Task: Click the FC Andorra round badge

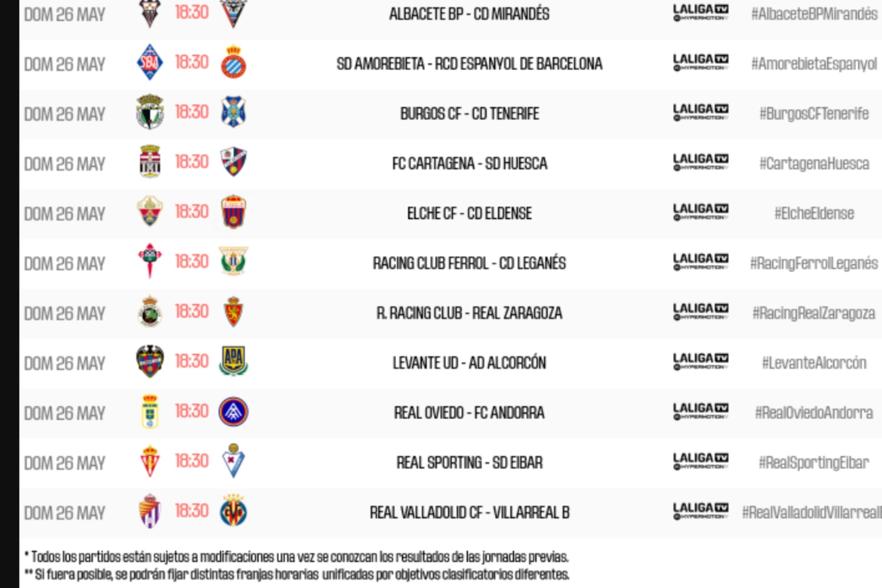Action: [233, 412]
